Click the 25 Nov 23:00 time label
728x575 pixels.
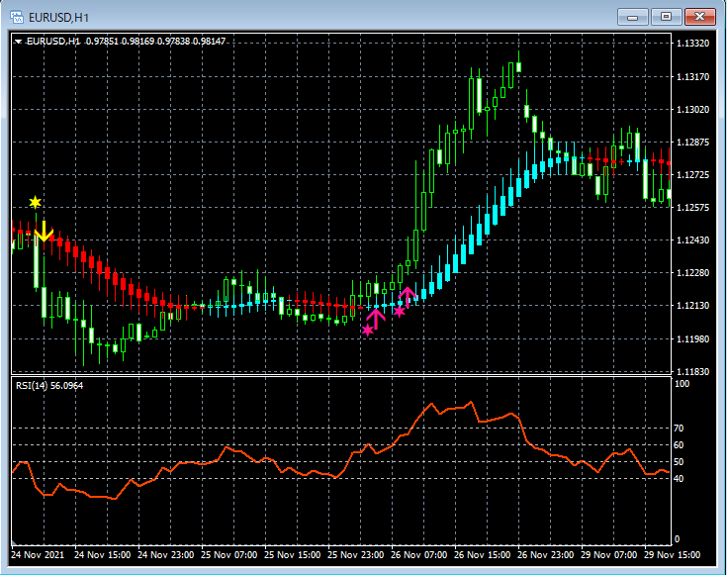[x=356, y=554]
